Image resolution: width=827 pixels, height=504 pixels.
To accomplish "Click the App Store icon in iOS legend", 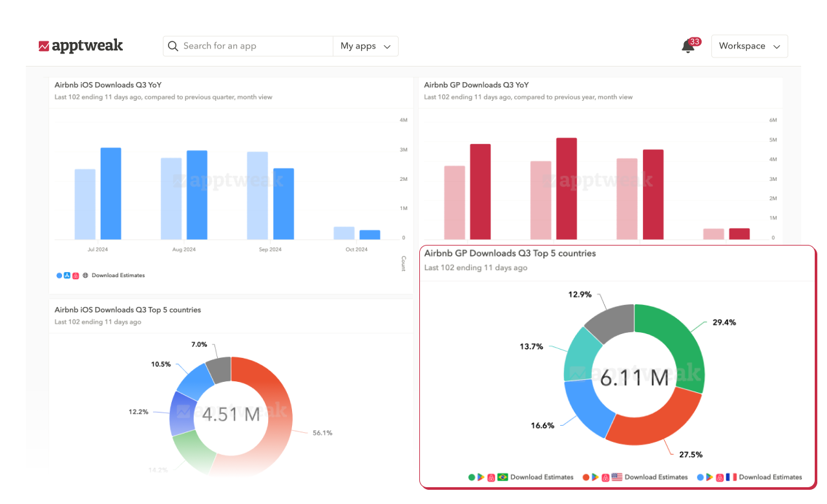I will 67,275.
